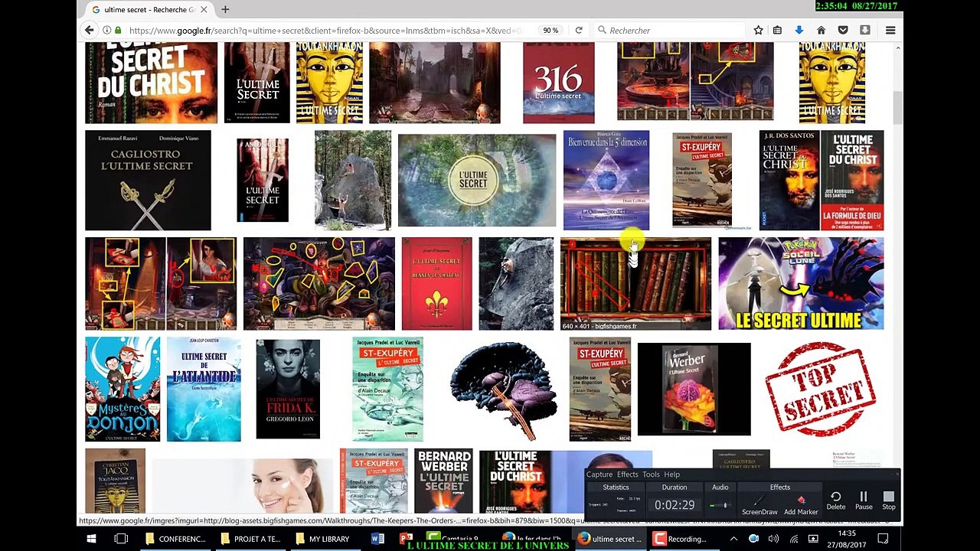980x551 pixels.
Task: Reset the 90 % zoom indicator
Action: pos(550,30)
